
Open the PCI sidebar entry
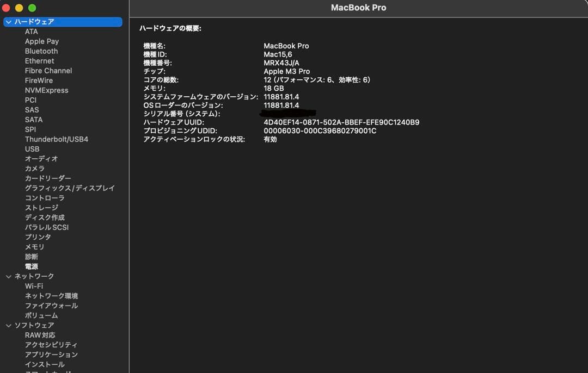(x=30, y=100)
